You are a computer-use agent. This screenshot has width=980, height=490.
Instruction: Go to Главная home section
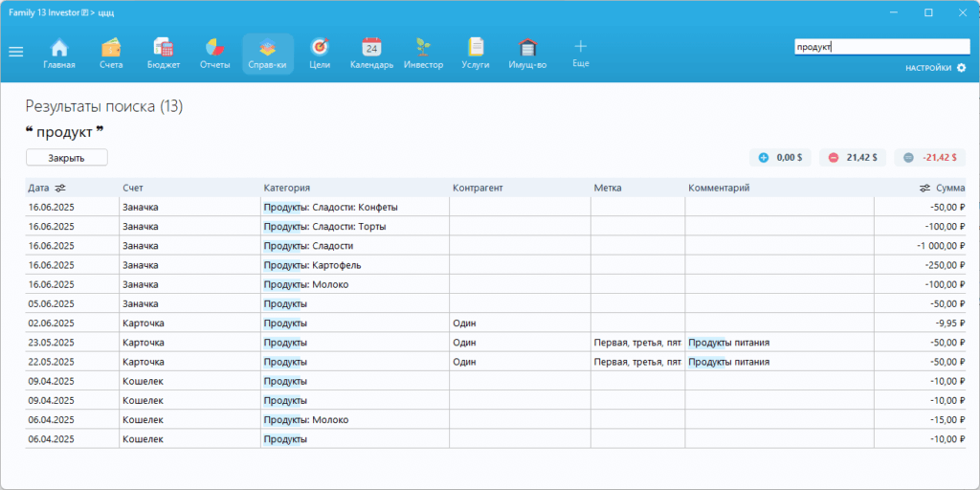[59, 54]
